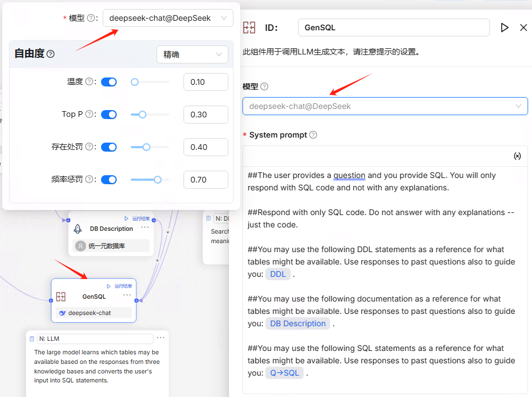Click the DB Description variable tag in prompt
The width and height of the screenshot is (532, 397).
tap(297, 323)
